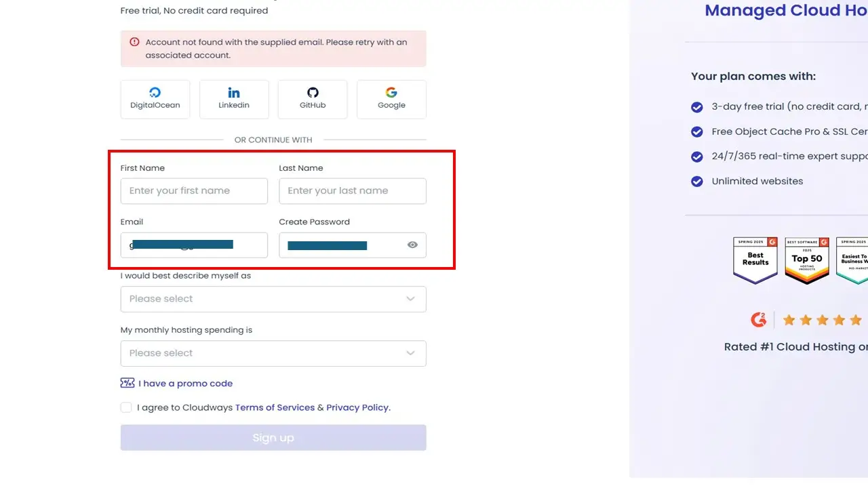Screen dimensions: 868x488
Task: Open 'My monthly hosting spending is' dropdown
Action: 273,353
